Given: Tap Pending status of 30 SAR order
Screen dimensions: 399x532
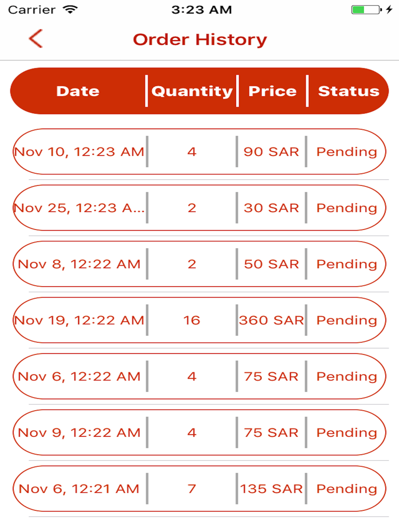Looking at the screenshot, I should pos(347,208).
